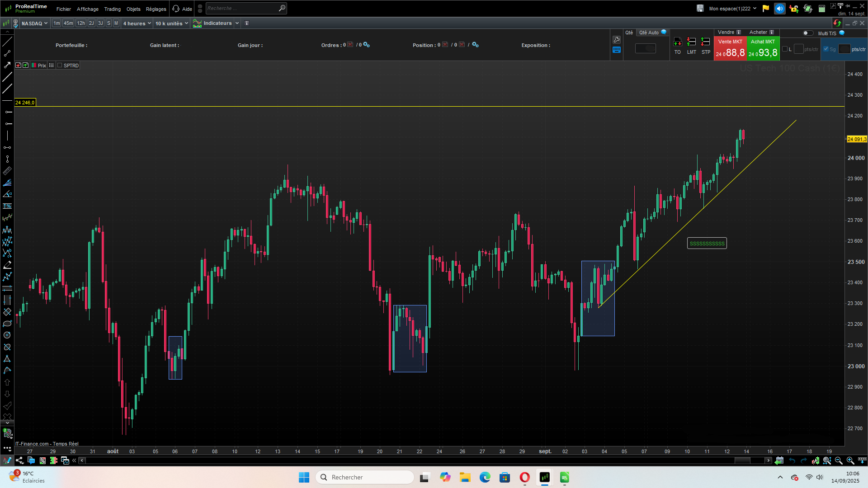Check the L limit checkbox
The image size is (868, 488).
[785, 49]
